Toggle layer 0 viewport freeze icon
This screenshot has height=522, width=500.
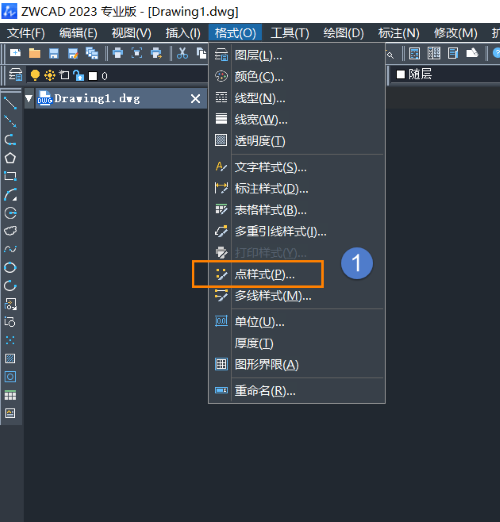(x=64, y=75)
